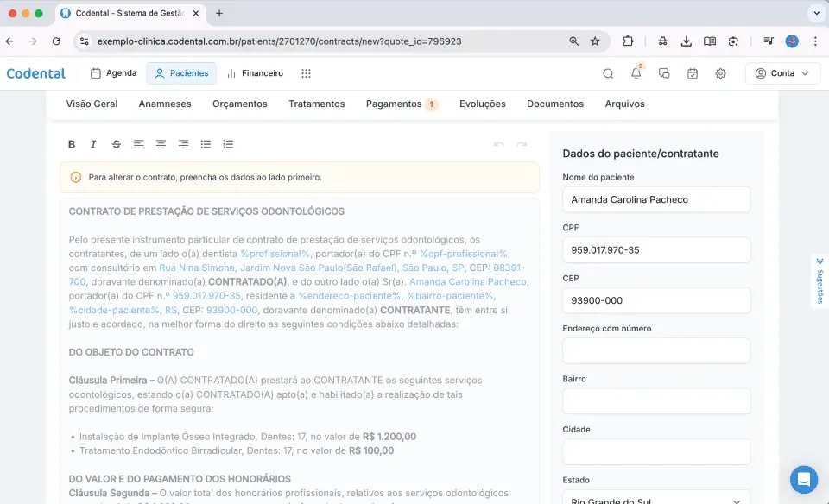Open the calendar check icon in header
Screen dimensions: 829x504
click(x=693, y=73)
